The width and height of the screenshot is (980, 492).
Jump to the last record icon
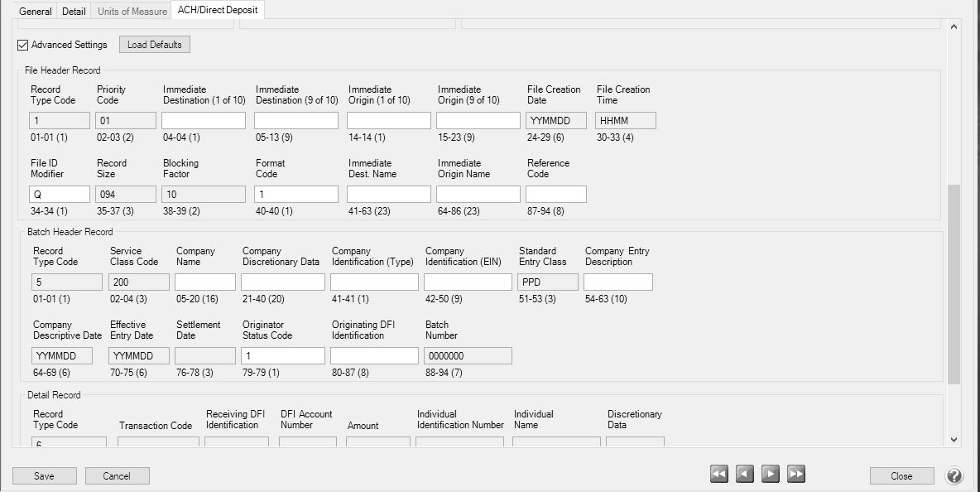(796, 474)
